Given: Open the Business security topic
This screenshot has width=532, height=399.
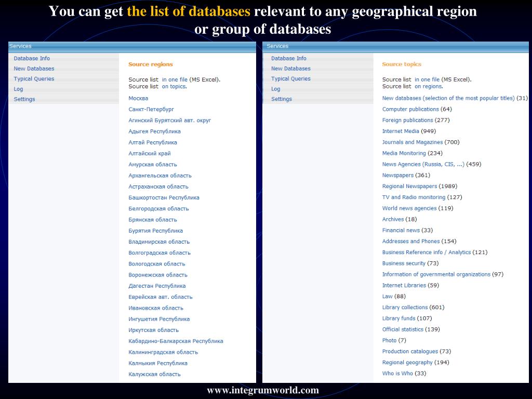Looking at the screenshot, I should tap(403, 263).
